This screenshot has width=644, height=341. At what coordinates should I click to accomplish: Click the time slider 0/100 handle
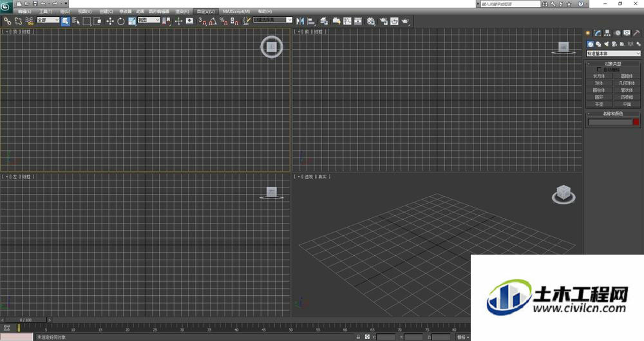click(x=26, y=320)
